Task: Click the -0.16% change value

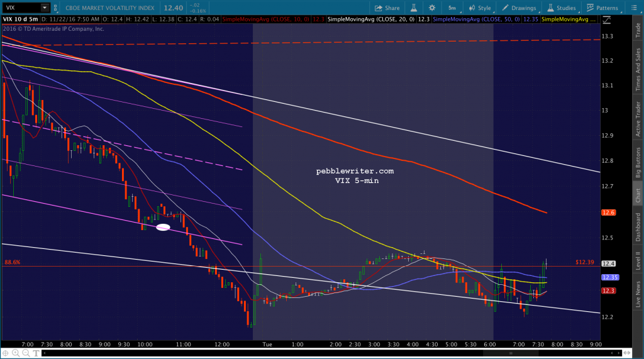Action: click(199, 11)
